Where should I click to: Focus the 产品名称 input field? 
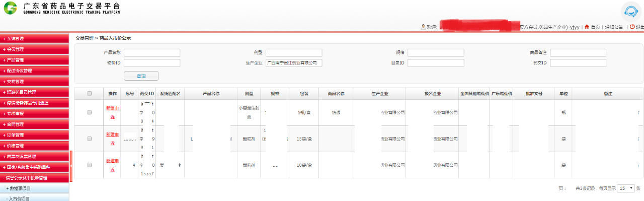pos(152,52)
